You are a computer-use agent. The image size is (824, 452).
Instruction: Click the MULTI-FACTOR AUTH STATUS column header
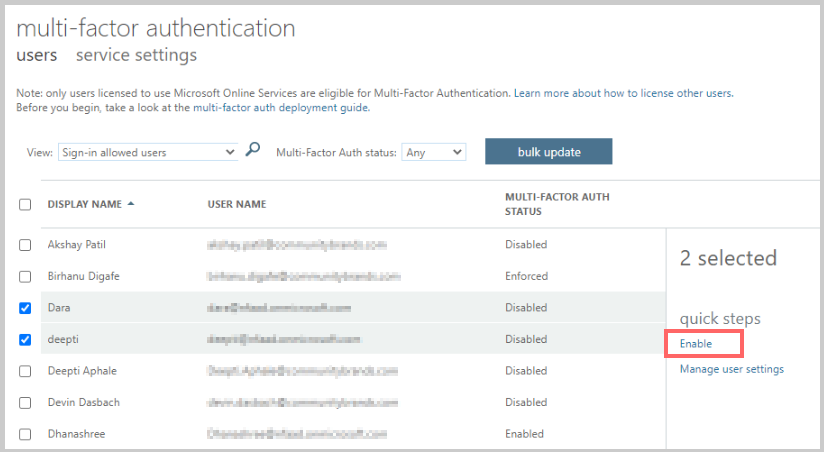(557, 204)
